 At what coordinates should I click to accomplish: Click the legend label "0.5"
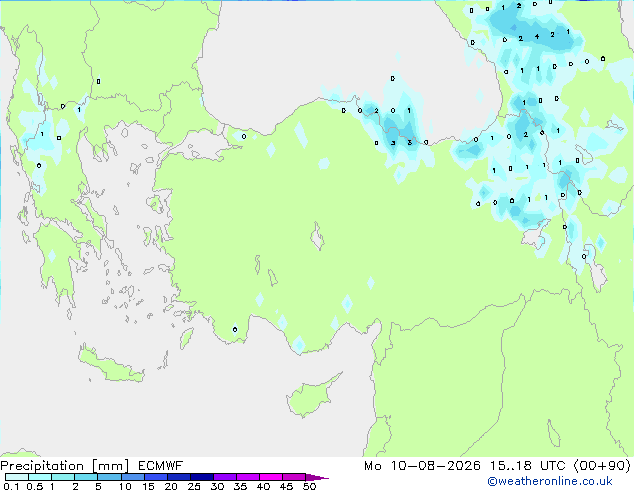tap(34, 486)
